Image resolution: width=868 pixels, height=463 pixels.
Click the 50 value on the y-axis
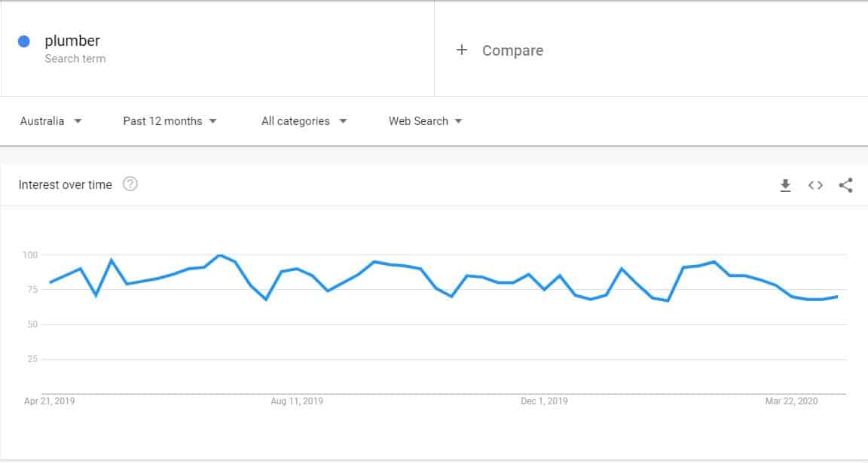tap(32, 324)
